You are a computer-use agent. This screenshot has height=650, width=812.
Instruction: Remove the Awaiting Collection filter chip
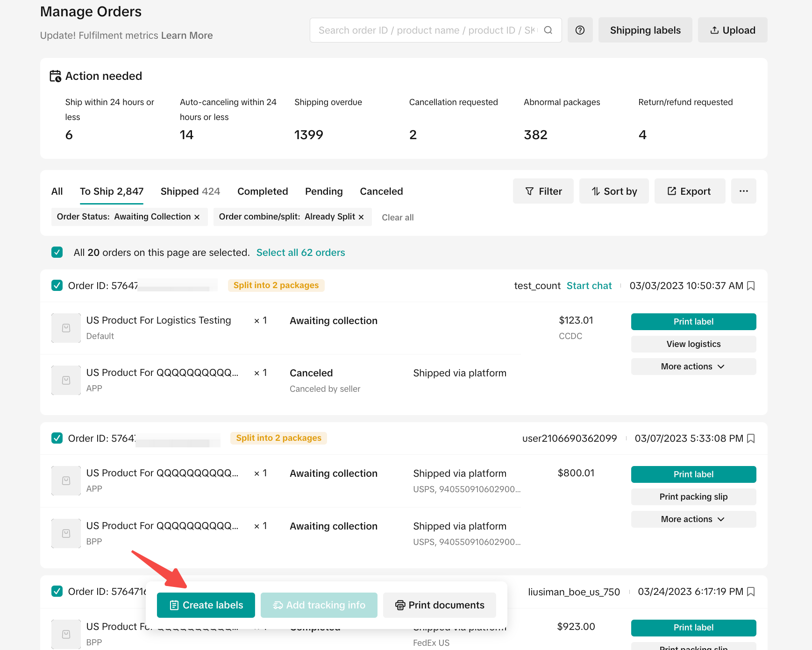tap(197, 217)
